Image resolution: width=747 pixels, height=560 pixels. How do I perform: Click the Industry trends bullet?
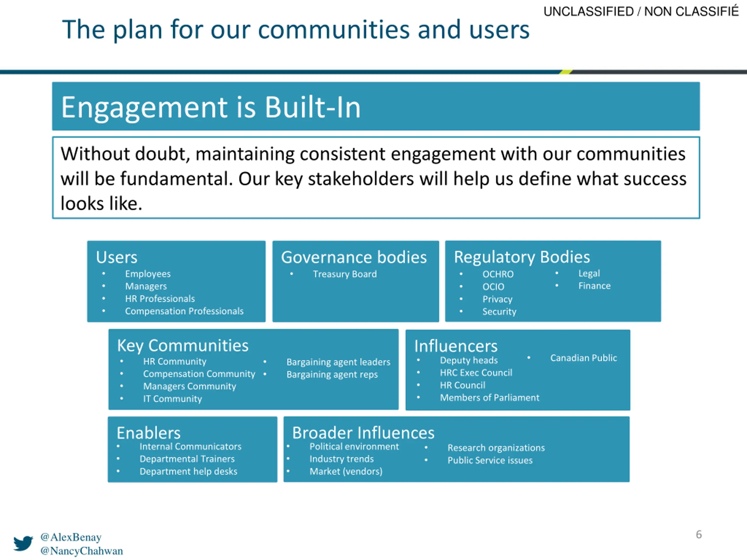pyautogui.click(x=342, y=459)
